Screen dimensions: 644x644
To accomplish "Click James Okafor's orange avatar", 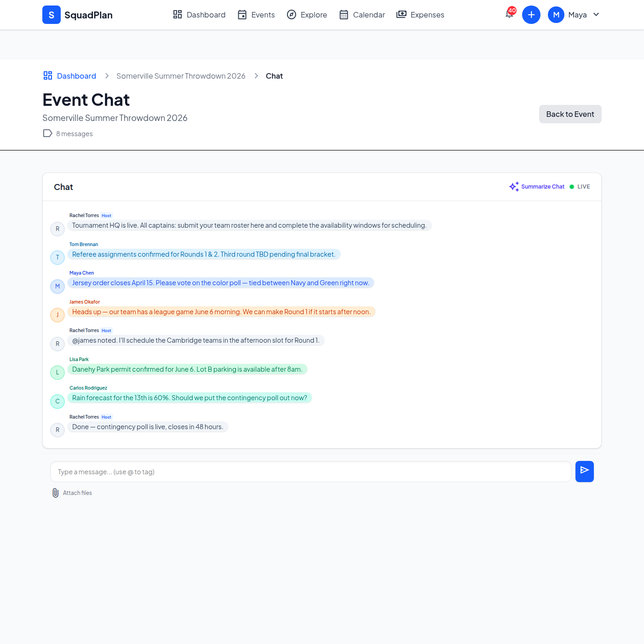I will point(57,315).
